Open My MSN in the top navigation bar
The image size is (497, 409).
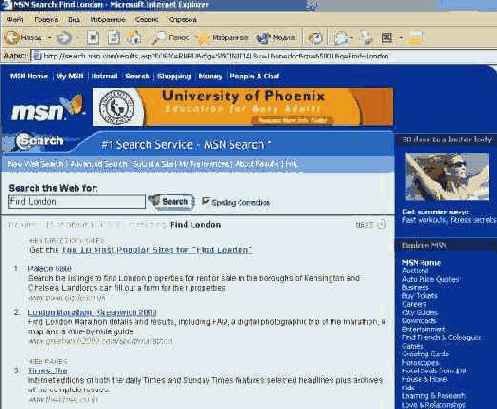[x=70, y=76]
